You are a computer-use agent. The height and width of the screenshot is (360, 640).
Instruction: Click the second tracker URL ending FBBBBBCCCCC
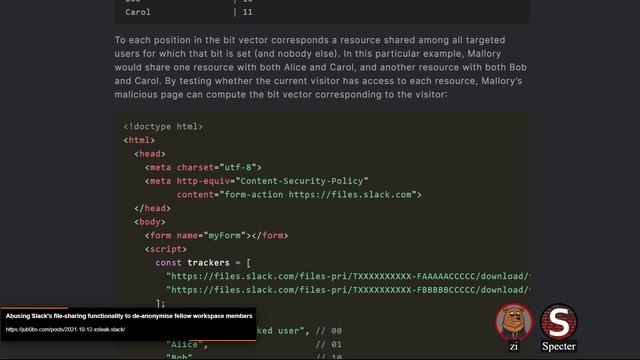[x=348, y=290]
